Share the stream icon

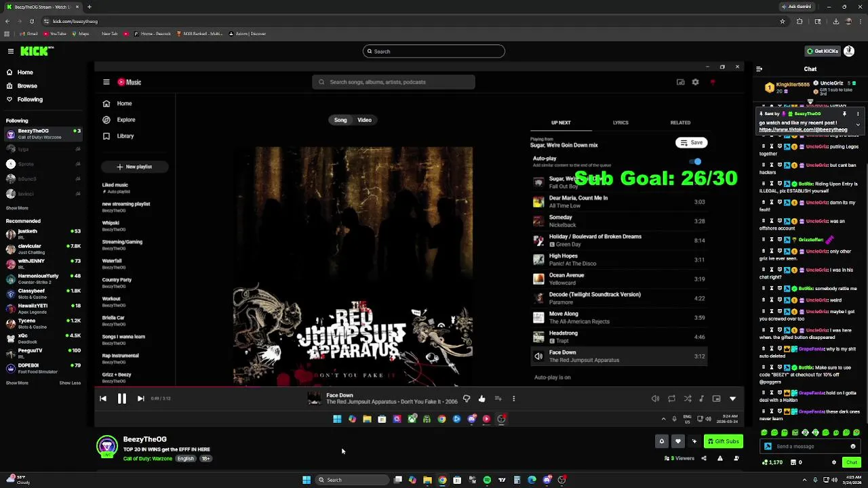(703, 459)
